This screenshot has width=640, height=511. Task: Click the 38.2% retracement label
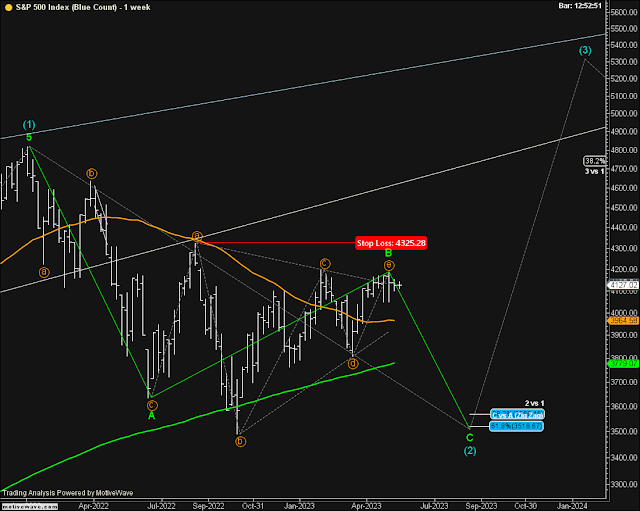click(x=595, y=161)
